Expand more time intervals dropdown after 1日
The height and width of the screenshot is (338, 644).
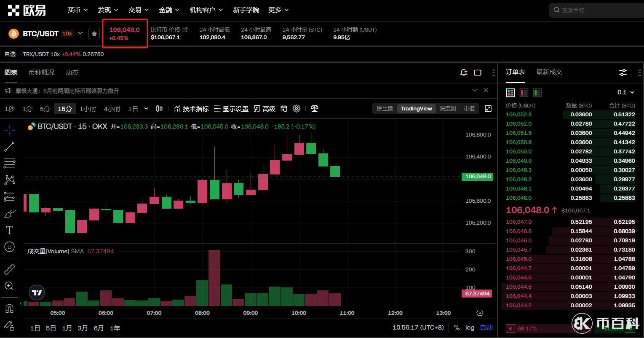146,109
